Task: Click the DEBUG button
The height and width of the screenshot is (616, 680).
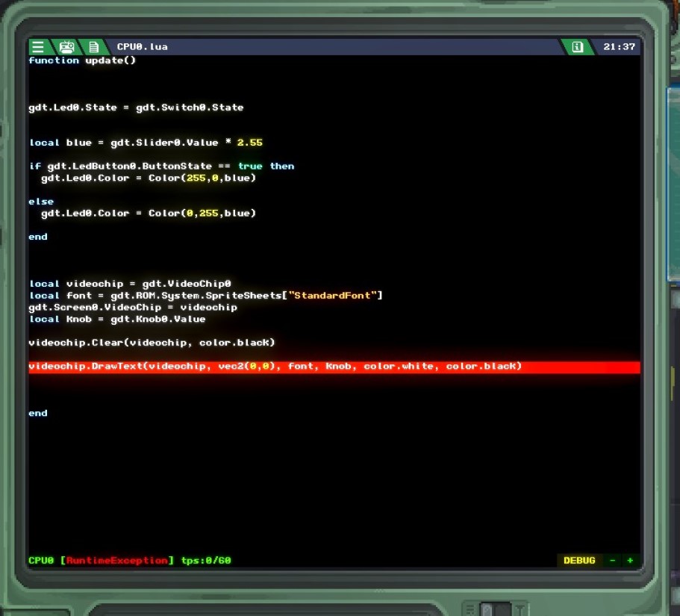Action: 579,560
